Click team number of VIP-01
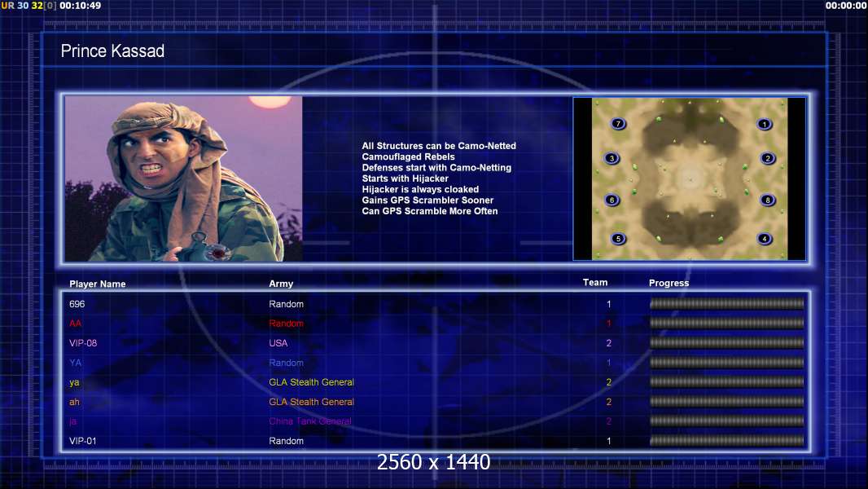The width and height of the screenshot is (868, 489). 609,442
